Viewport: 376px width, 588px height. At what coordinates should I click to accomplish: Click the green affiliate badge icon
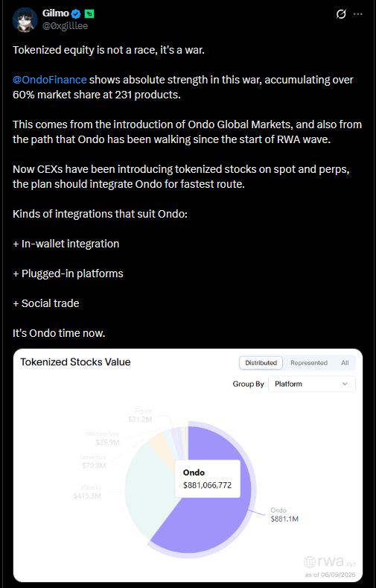[89, 14]
